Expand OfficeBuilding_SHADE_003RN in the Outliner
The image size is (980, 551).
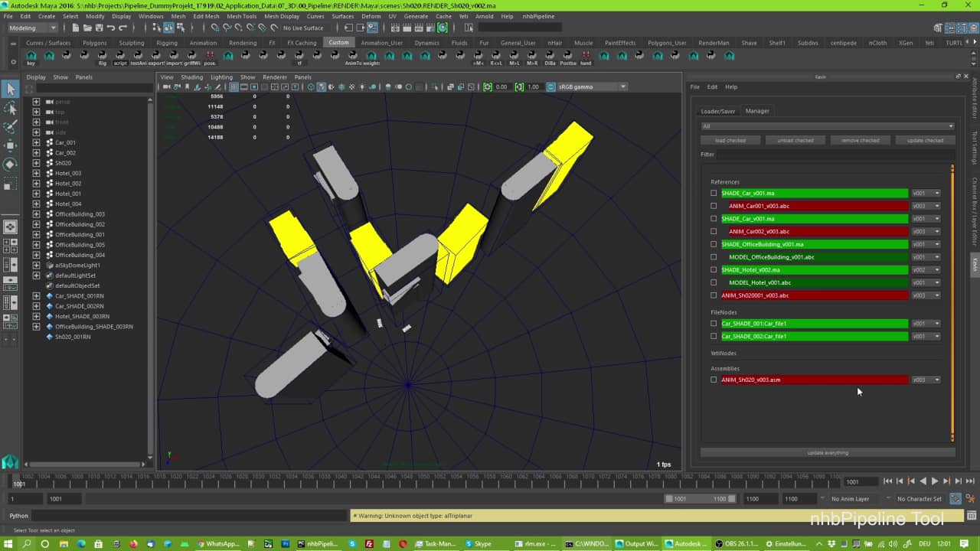pyautogui.click(x=36, y=326)
